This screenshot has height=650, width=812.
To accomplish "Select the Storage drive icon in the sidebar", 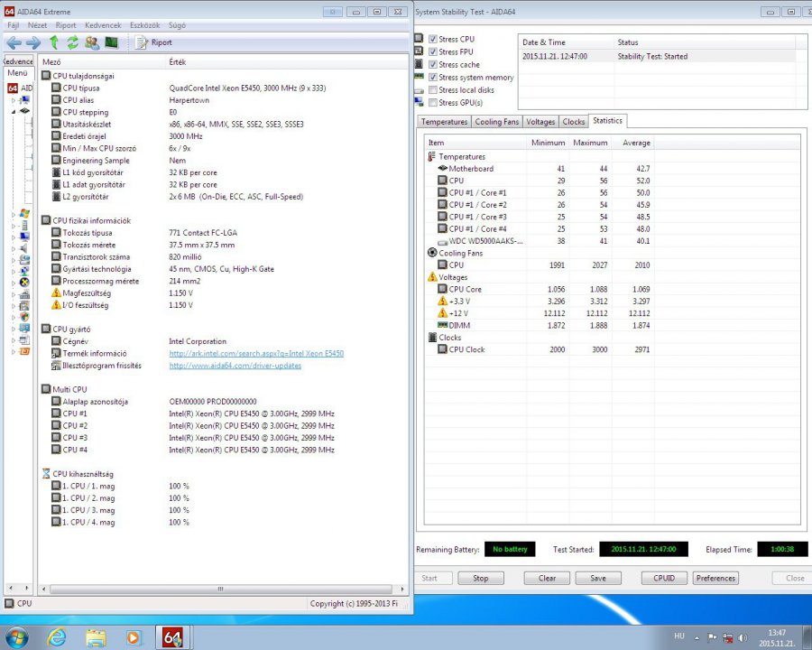I will click(x=24, y=259).
